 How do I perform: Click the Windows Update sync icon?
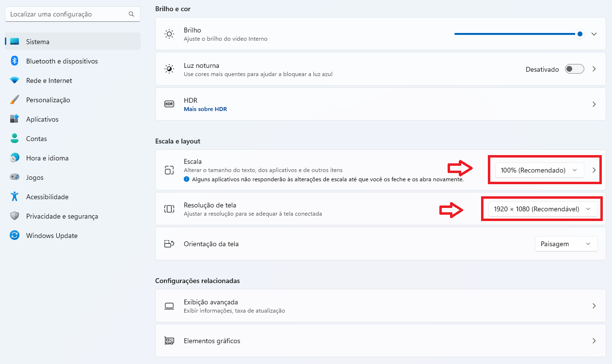15,236
